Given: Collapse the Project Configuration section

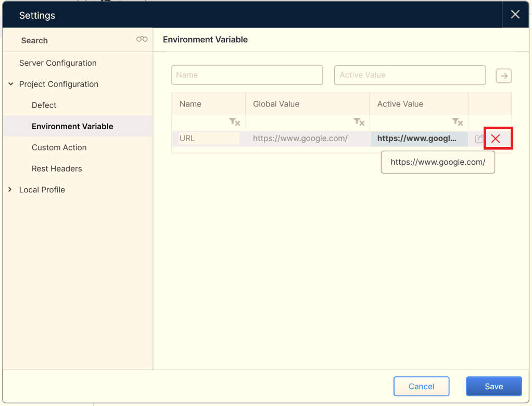Looking at the screenshot, I should tap(11, 84).
